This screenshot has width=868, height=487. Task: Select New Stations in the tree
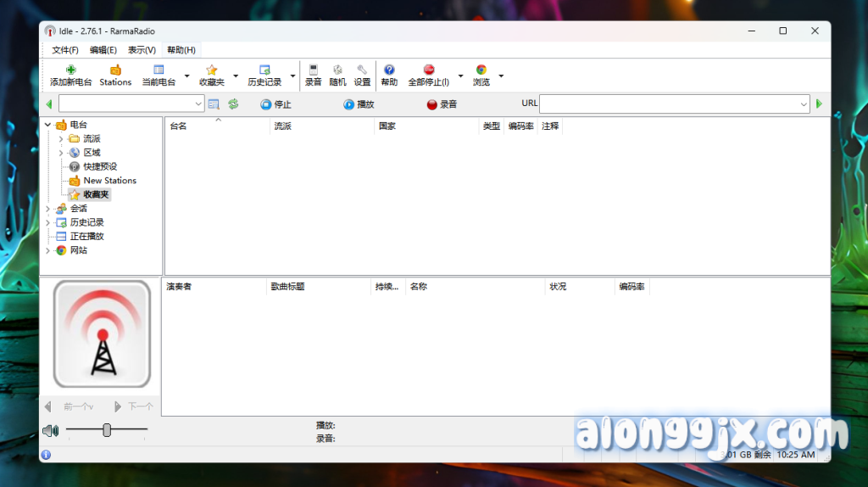109,181
